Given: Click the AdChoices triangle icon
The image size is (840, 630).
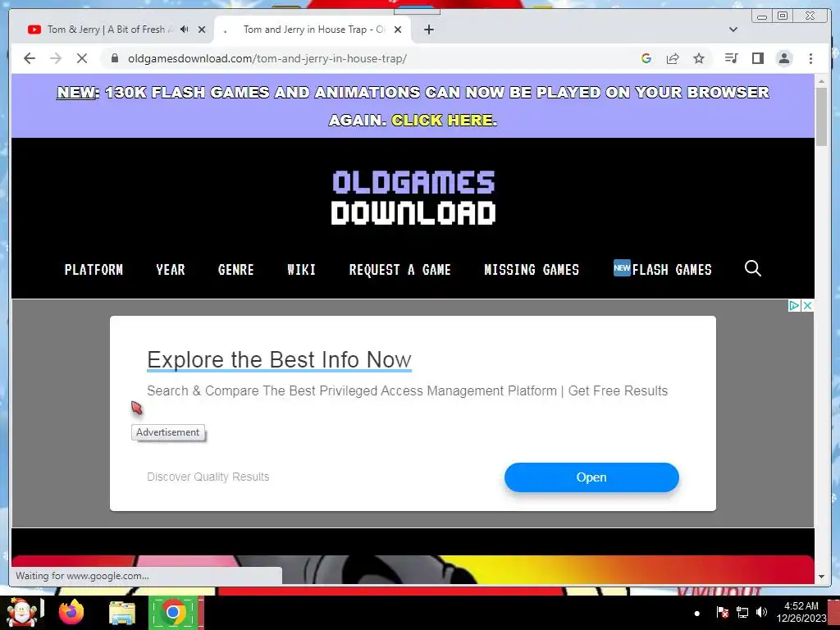Looking at the screenshot, I should [794, 305].
